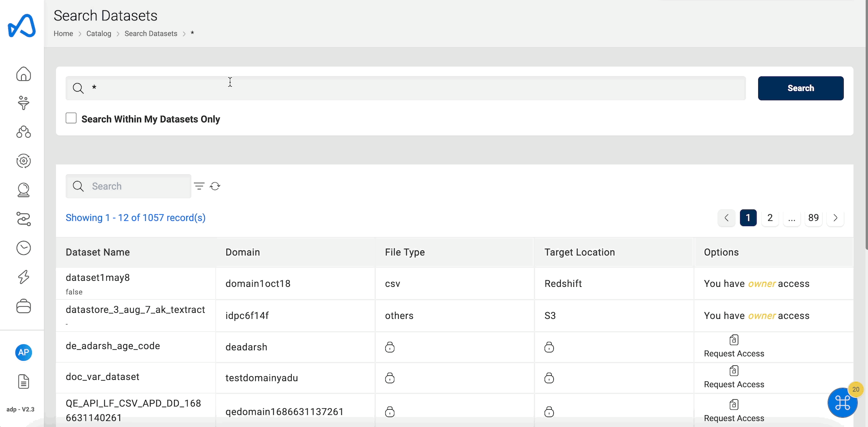This screenshot has height=427, width=868.
Task: Go to previous page arrow
Action: pos(727,218)
